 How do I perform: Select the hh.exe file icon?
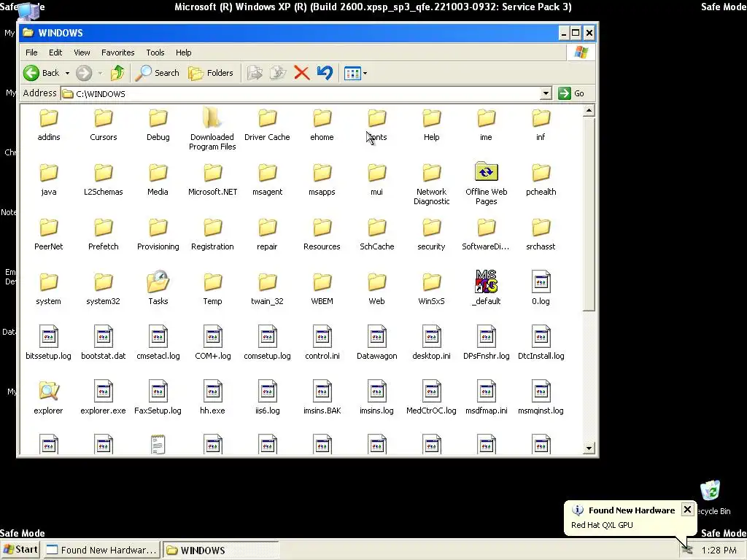[212, 391]
